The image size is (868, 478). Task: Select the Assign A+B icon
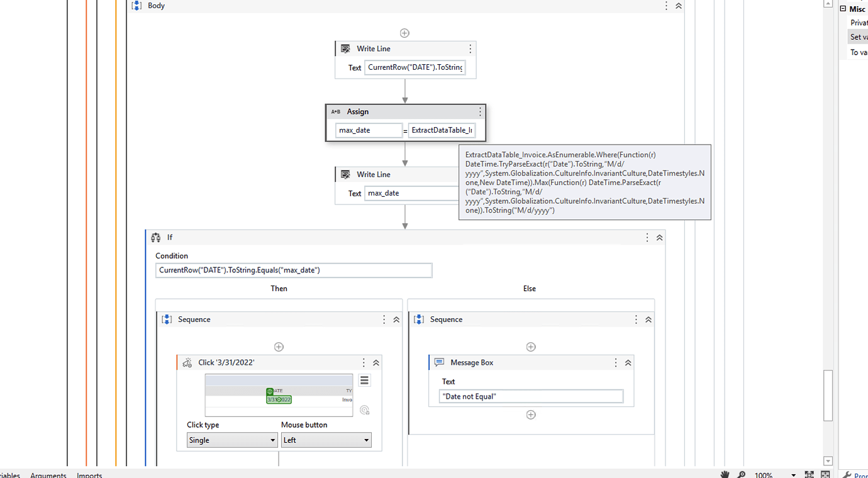[x=337, y=111]
